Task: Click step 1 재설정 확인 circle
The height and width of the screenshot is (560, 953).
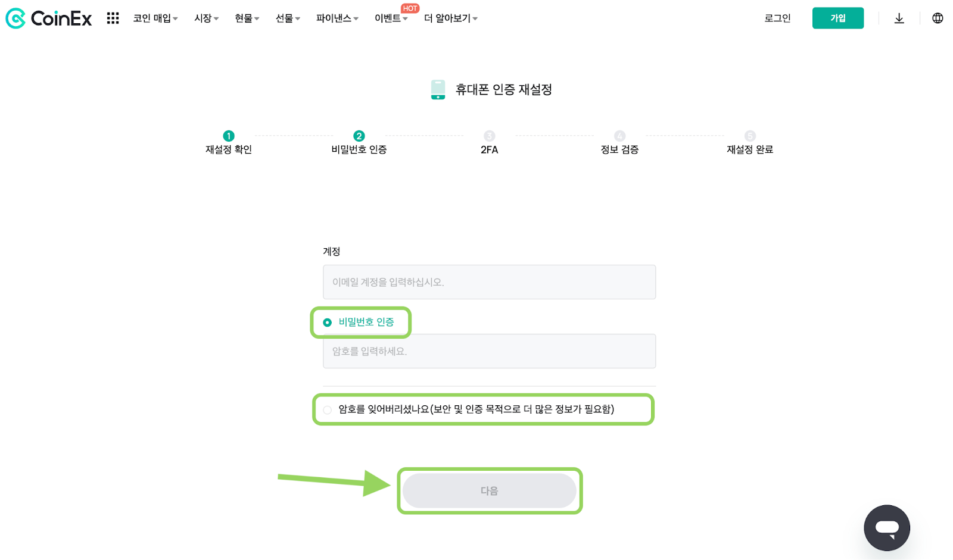Action: click(x=229, y=136)
